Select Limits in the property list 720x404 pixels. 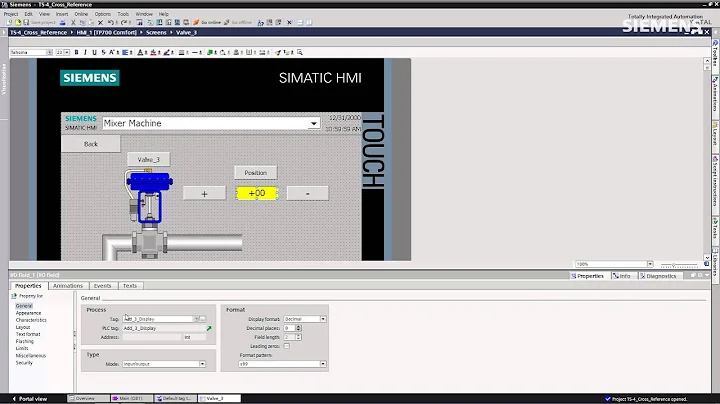click(22, 348)
